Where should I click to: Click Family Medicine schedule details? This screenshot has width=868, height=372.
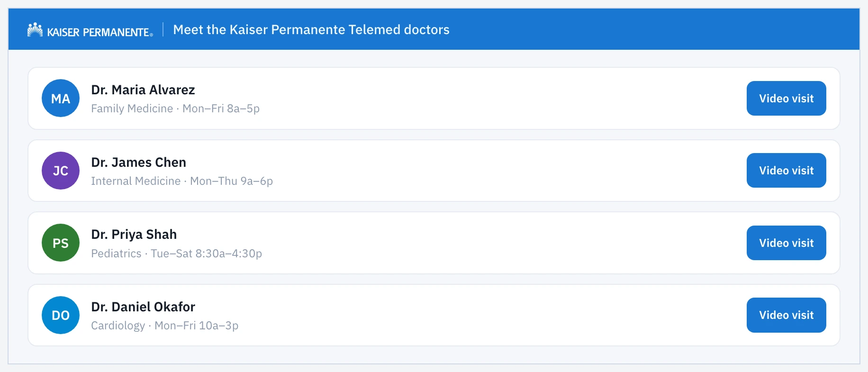click(x=175, y=109)
